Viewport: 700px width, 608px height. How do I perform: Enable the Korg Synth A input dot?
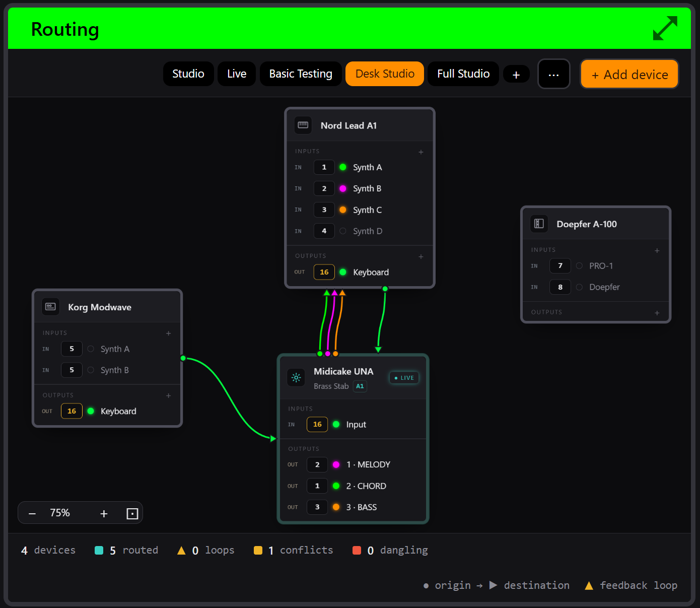pyautogui.click(x=91, y=349)
